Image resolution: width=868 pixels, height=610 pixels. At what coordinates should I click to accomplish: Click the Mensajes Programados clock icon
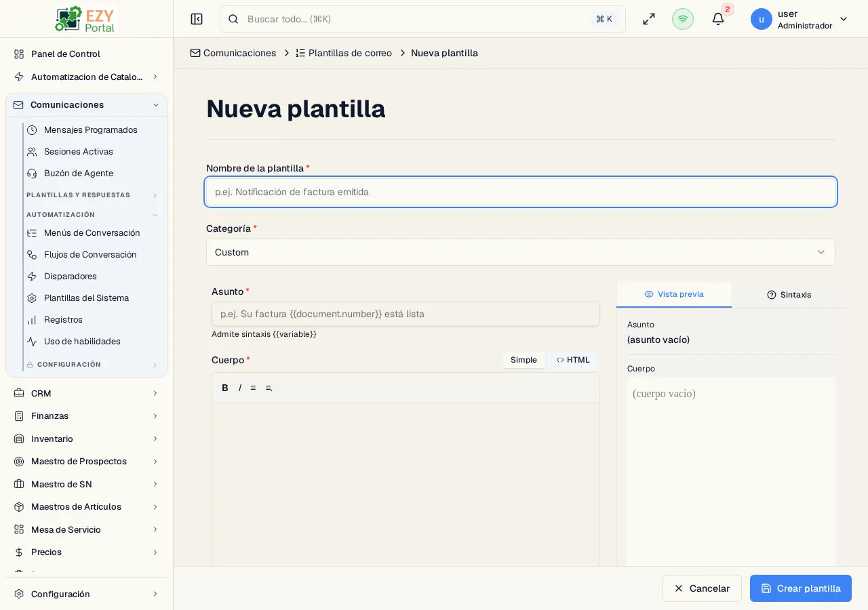[x=32, y=129]
